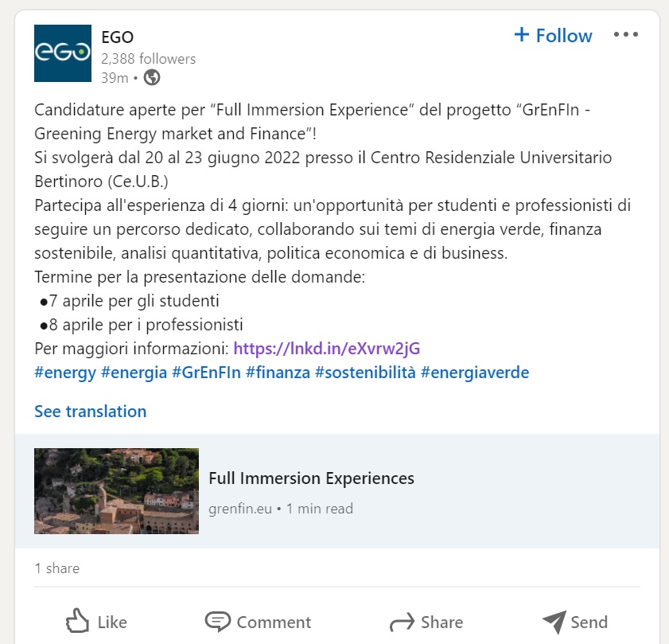The width and height of the screenshot is (669, 644).
Task: Open the EGO page name
Action: click(117, 37)
